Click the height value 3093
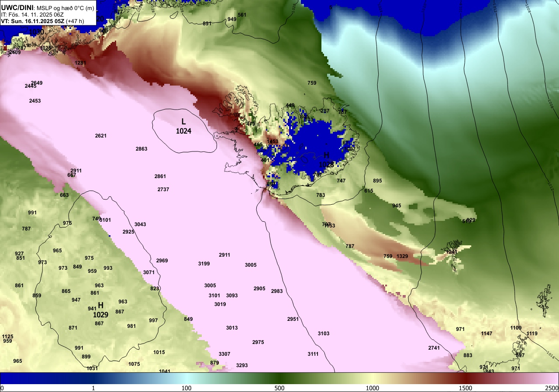559x392 pixels. point(232,296)
